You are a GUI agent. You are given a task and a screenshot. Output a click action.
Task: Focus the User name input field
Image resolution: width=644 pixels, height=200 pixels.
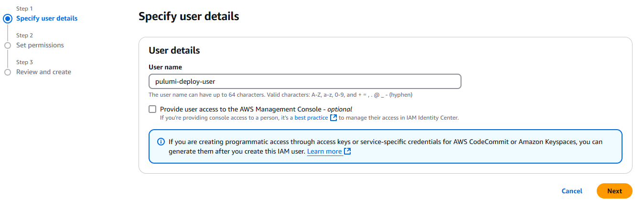[x=305, y=81]
